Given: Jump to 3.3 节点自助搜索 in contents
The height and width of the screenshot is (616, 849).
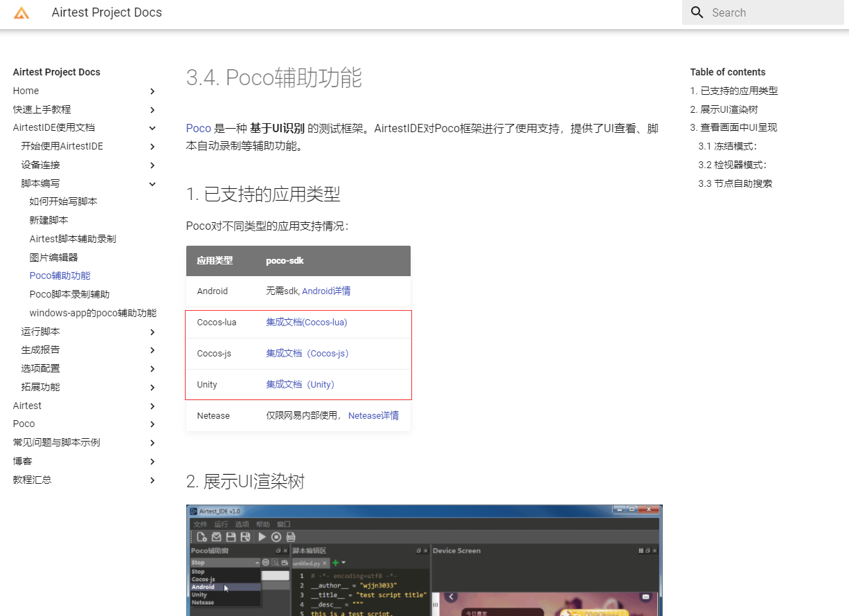Looking at the screenshot, I should coord(735,183).
